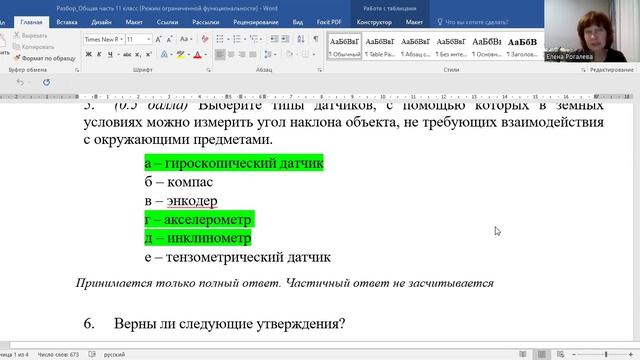The height and width of the screenshot is (360, 640).
Task: Switch to Главная ribbon tab
Action: (x=31, y=22)
